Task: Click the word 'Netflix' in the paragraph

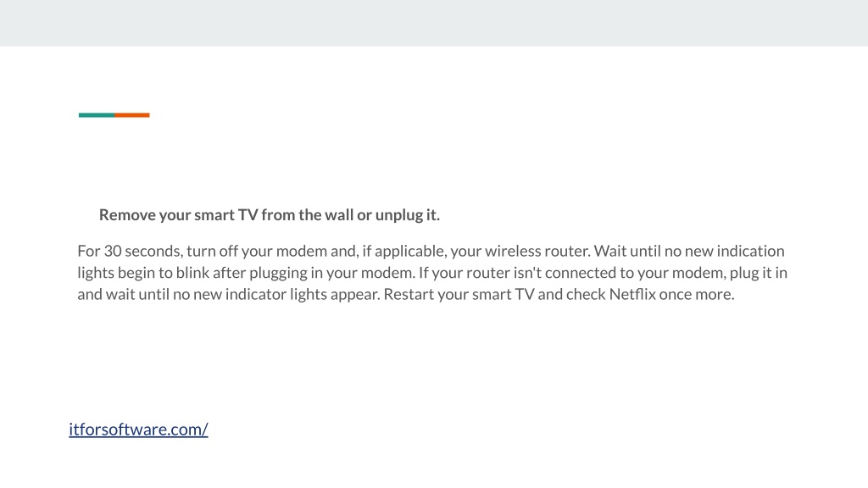Action: click(632, 294)
